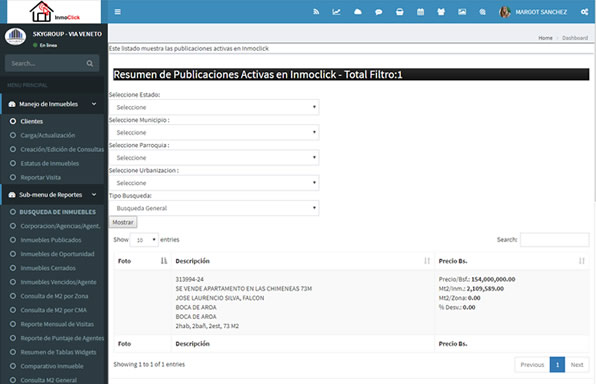Click Margot Sanchez username
The height and width of the screenshot is (384, 596).
(x=541, y=12)
